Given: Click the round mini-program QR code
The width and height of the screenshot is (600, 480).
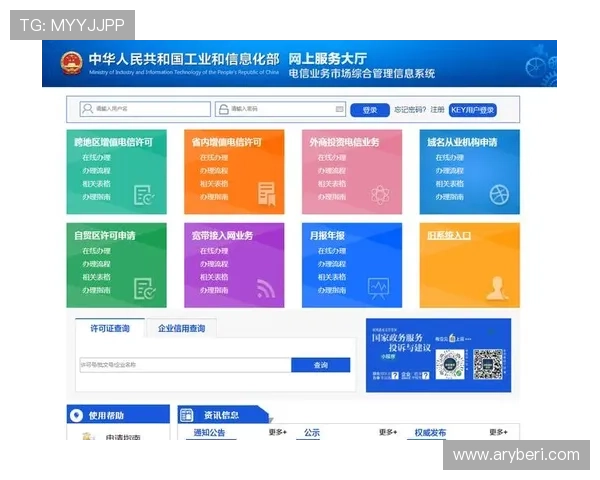Looking at the screenshot, I should [450, 364].
